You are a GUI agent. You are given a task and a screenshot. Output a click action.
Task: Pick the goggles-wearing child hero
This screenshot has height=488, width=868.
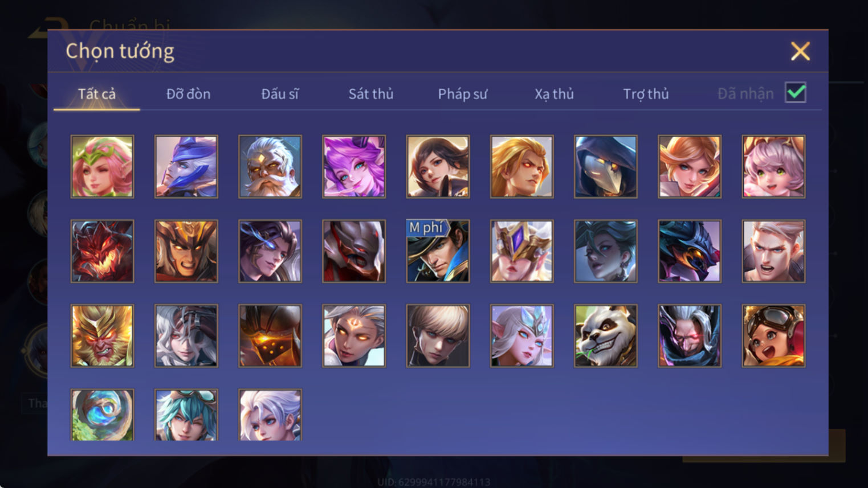tap(773, 336)
